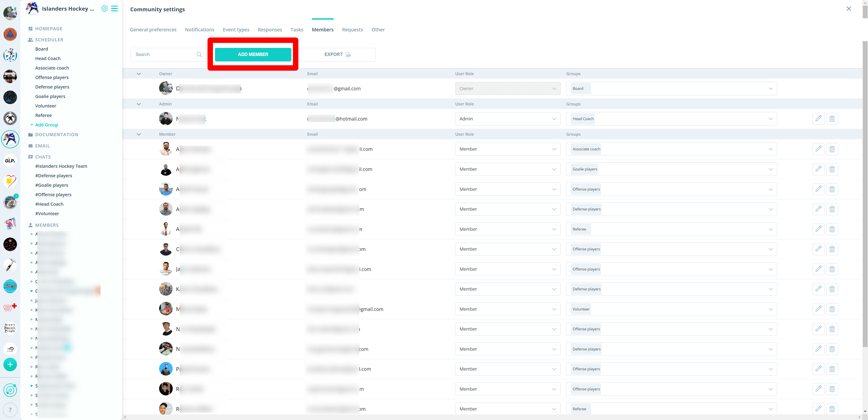Edit the Associate coach member row
The image size is (868, 420).
click(x=818, y=149)
